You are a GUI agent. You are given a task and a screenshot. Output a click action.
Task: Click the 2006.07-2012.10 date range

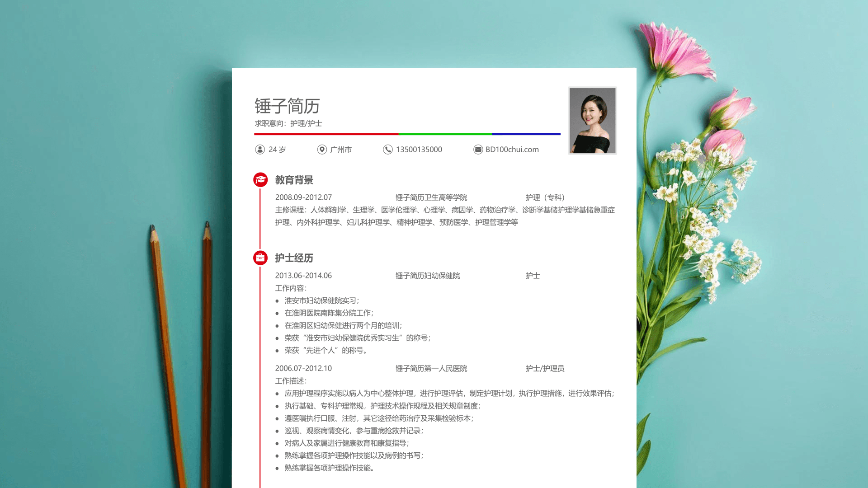303,368
